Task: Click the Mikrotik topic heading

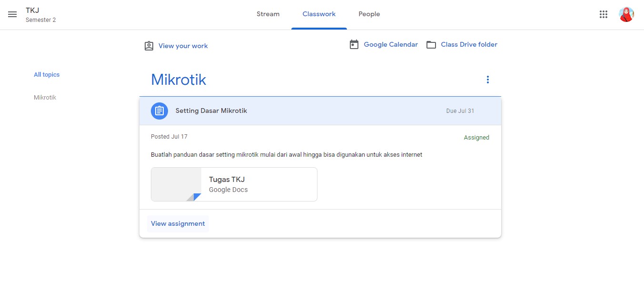Action: 178,80
